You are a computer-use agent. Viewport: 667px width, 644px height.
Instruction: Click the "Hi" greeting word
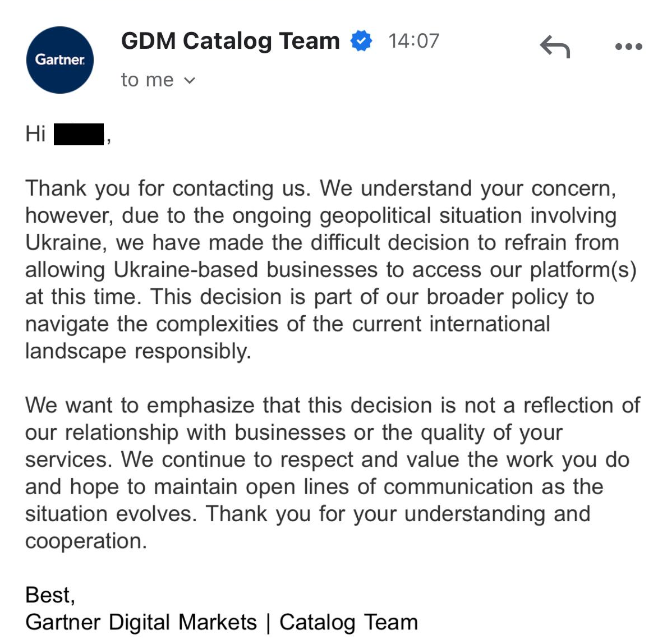point(35,134)
